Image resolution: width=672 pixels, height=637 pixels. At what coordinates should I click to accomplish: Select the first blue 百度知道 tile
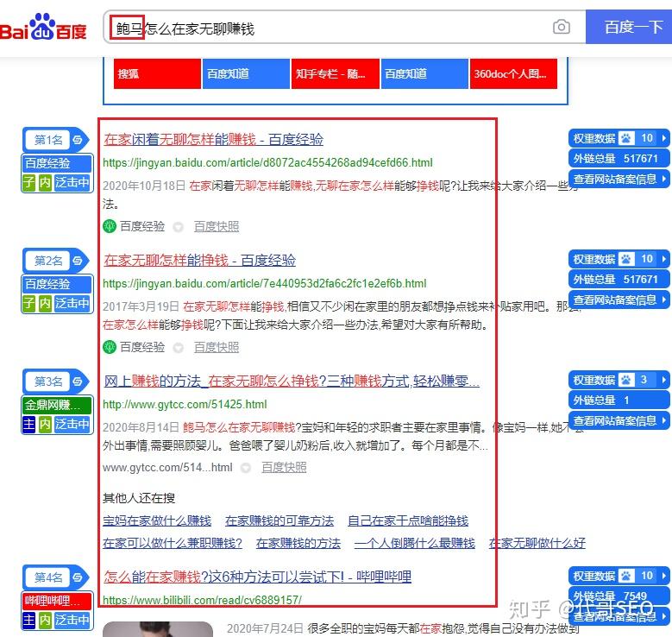(246, 73)
